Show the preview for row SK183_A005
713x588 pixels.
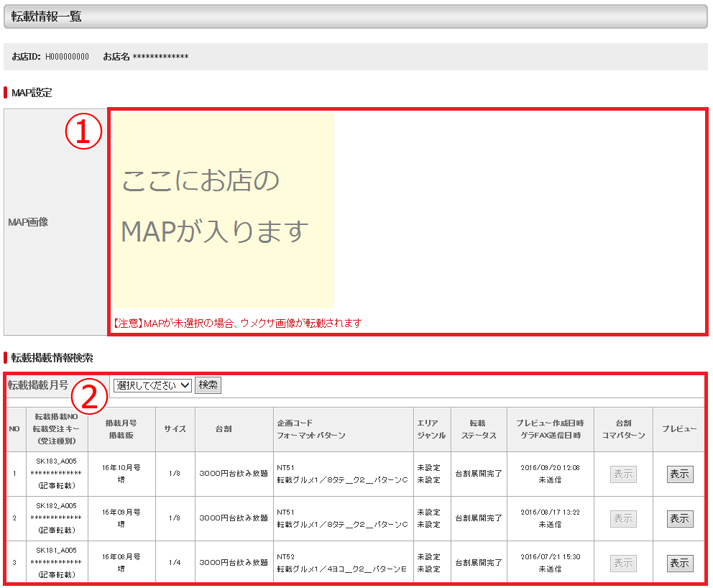(680, 474)
